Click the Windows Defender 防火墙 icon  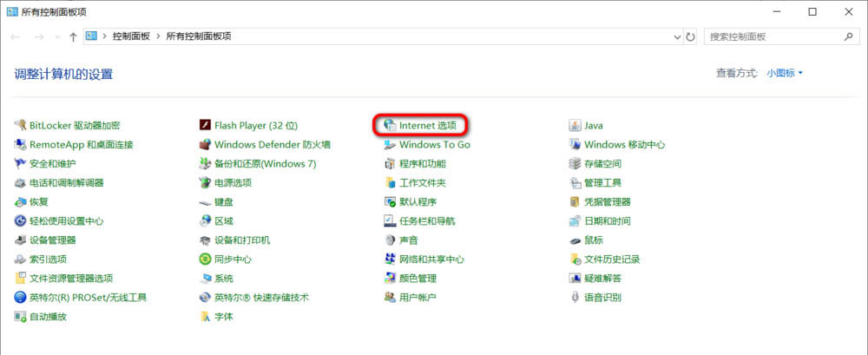pyautogui.click(x=206, y=145)
